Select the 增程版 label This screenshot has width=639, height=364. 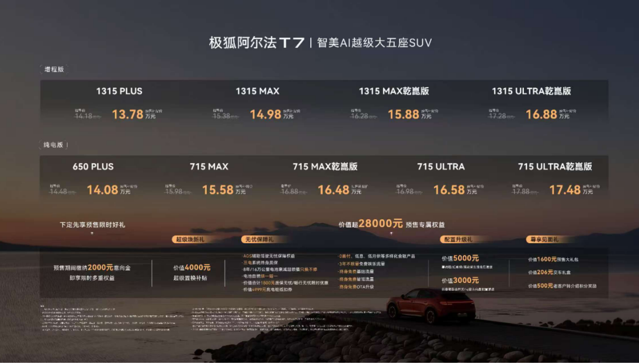tap(54, 69)
